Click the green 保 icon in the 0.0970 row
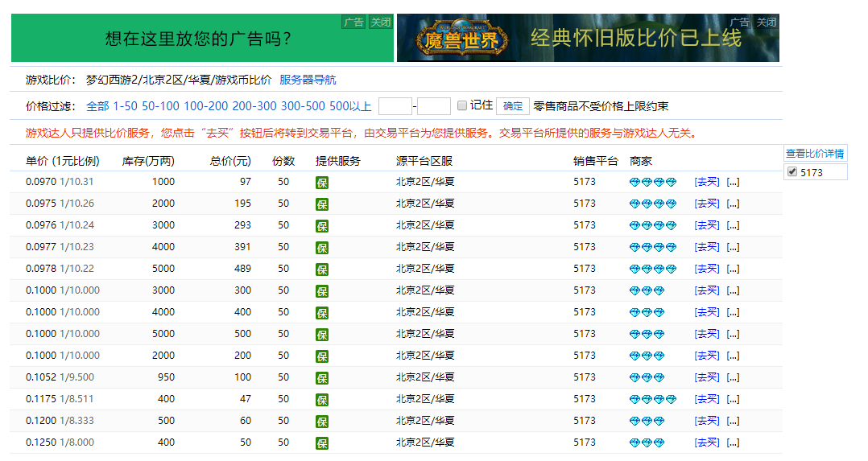The image size is (868, 461). click(322, 183)
